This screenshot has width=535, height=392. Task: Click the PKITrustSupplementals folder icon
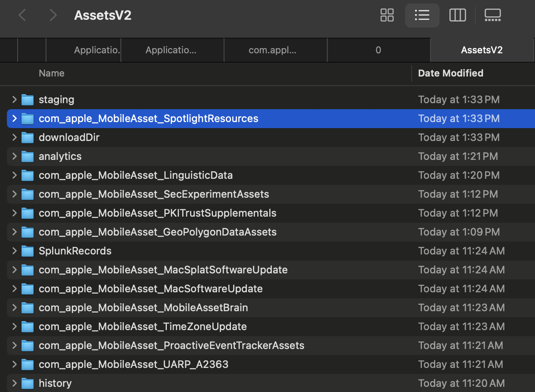point(28,213)
